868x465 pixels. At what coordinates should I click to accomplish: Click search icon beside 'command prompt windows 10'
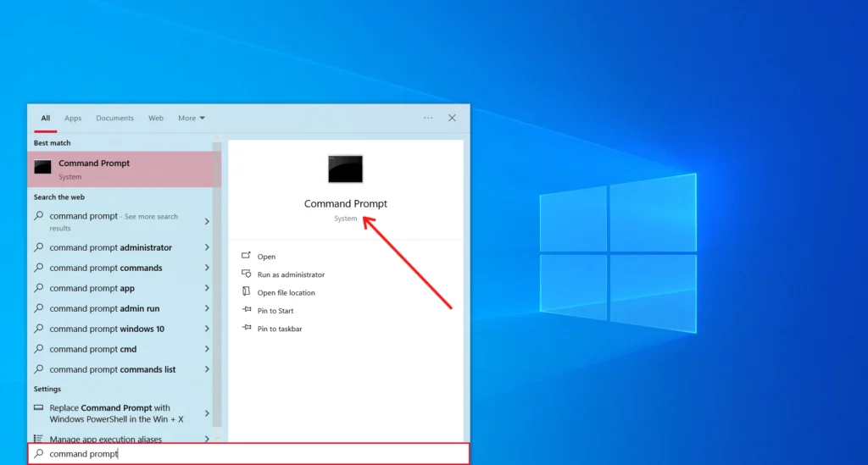click(x=39, y=329)
